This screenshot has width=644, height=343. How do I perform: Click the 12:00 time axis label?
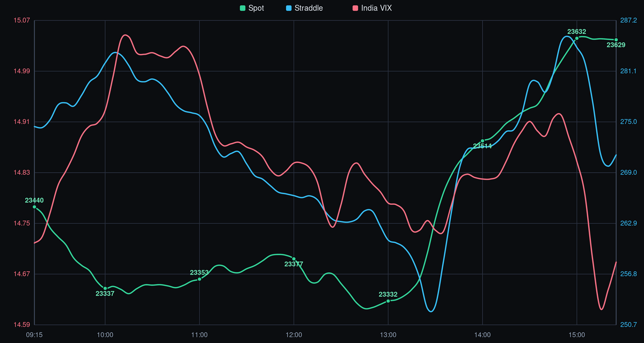click(x=294, y=334)
